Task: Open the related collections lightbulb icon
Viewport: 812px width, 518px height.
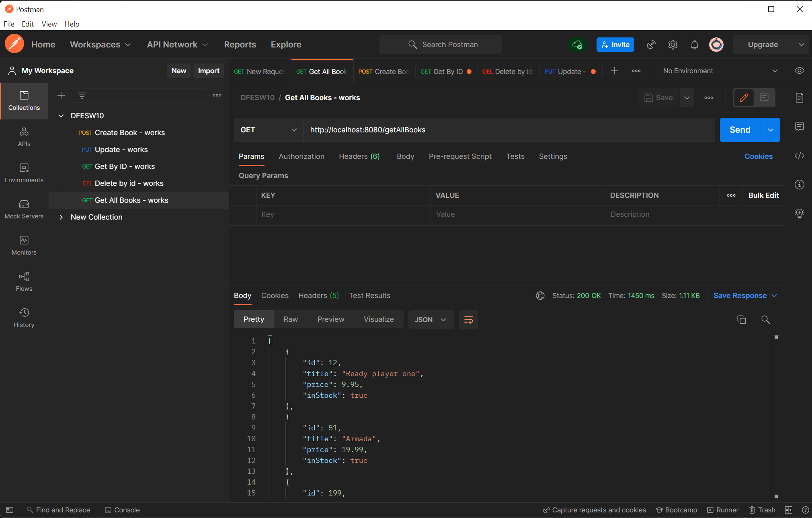Action: [799, 214]
